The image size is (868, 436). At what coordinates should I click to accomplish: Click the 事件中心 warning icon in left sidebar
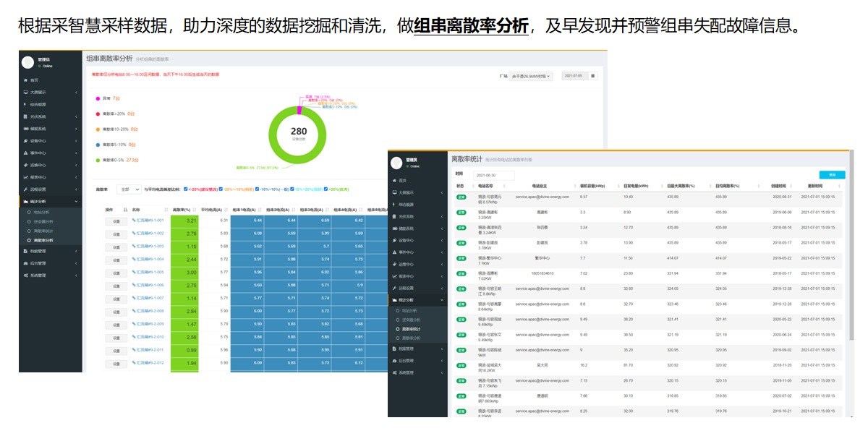click(26, 153)
